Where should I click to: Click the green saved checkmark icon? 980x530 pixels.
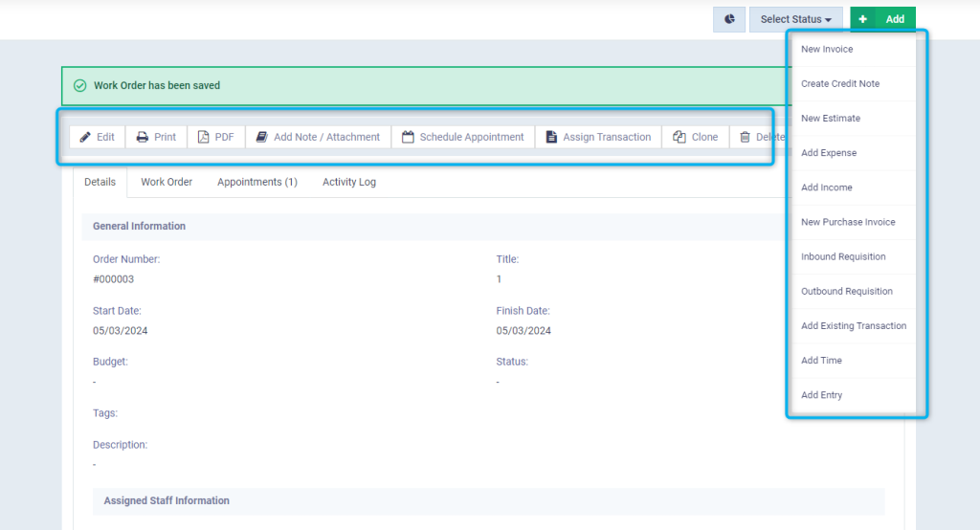(x=80, y=86)
